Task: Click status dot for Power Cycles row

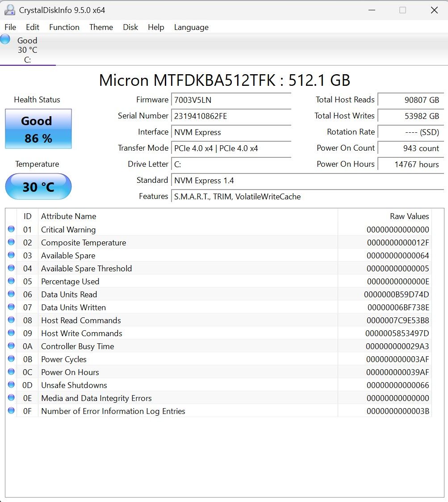Action: [11, 359]
